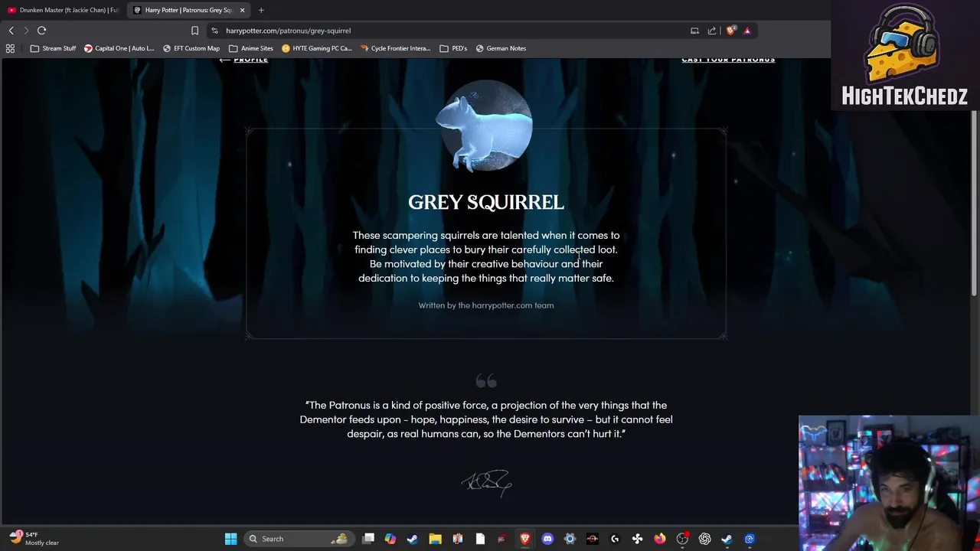The image size is (980, 551).
Task: Click the taskbar Search box
Action: pyautogui.click(x=299, y=539)
